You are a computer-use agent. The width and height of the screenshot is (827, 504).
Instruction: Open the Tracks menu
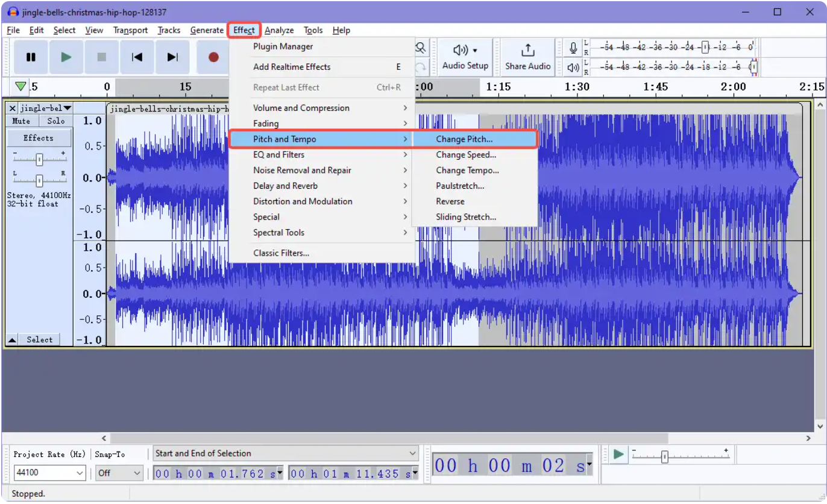click(169, 30)
